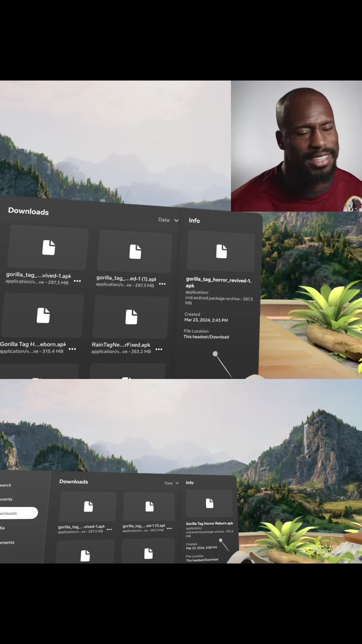Viewport: 362px width, 644px height.
Task: Open more options for RainTagNe...rFixed.apk
Action: coord(159,349)
